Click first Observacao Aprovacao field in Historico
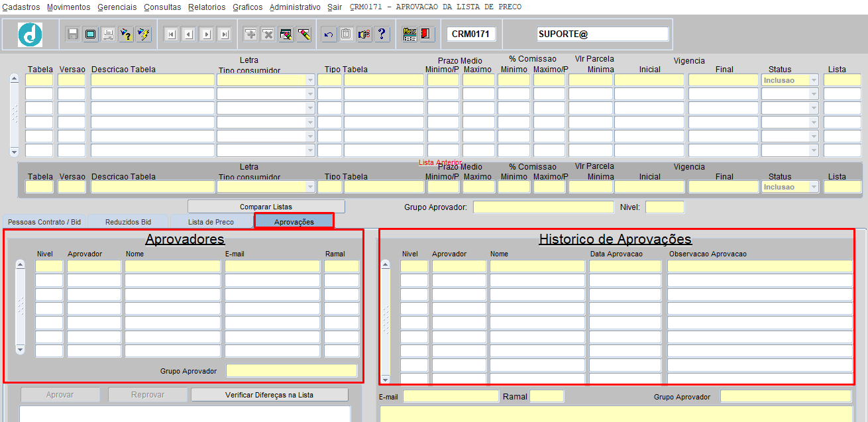Image resolution: width=868 pixels, height=422 pixels. pyautogui.click(x=760, y=266)
